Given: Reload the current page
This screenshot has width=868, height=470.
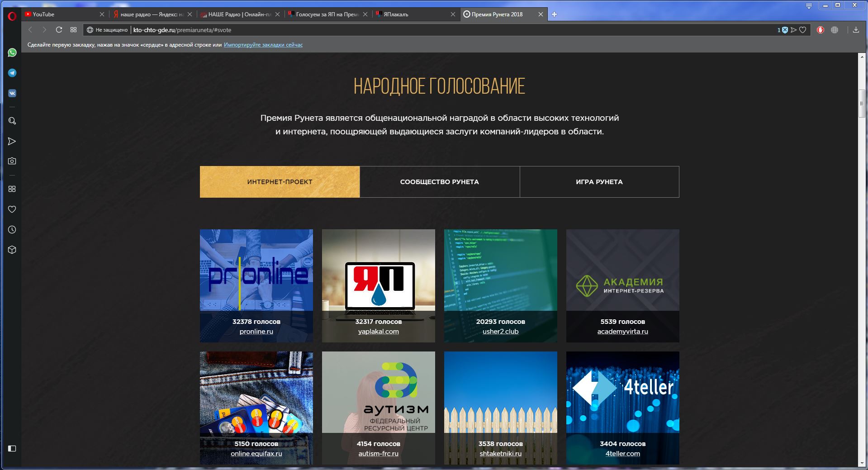Looking at the screenshot, I should tap(59, 30).
